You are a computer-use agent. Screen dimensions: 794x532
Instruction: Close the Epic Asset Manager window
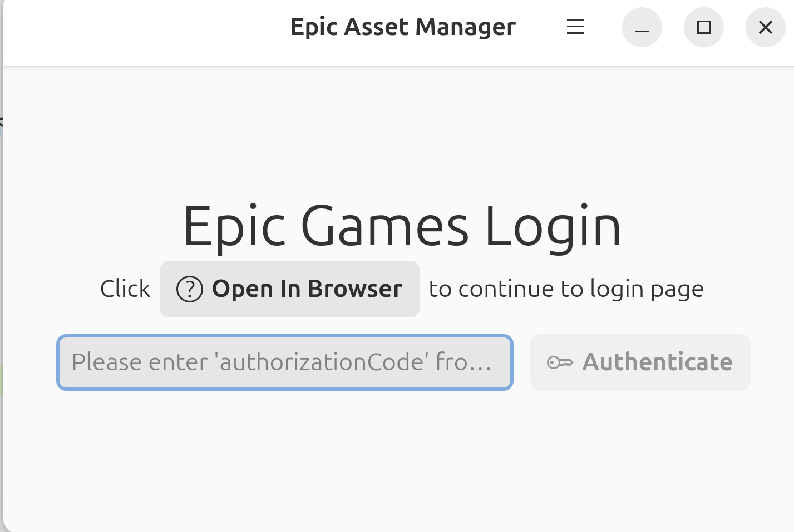(765, 27)
